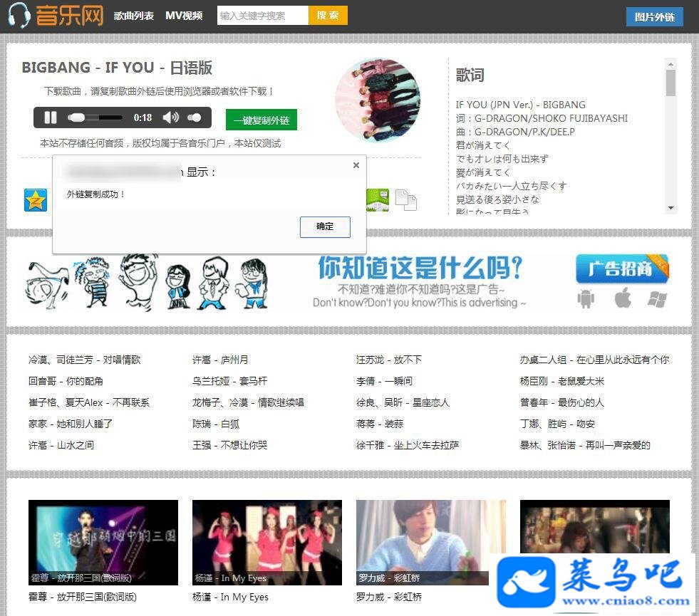Image resolution: width=699 pixels, height=616 pixels.
Task: Adjust the song progress slider
Action: pos(95,118)
